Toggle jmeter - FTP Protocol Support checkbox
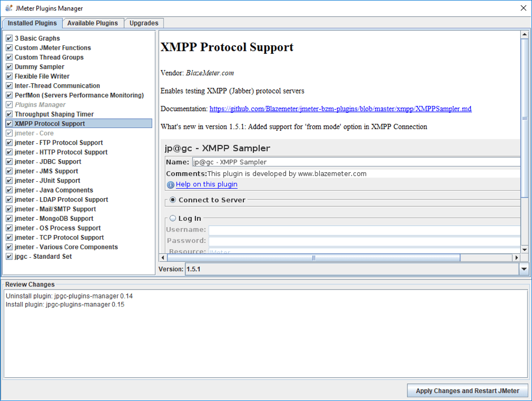The image size is (532, 401). click(x=9, y=143)
